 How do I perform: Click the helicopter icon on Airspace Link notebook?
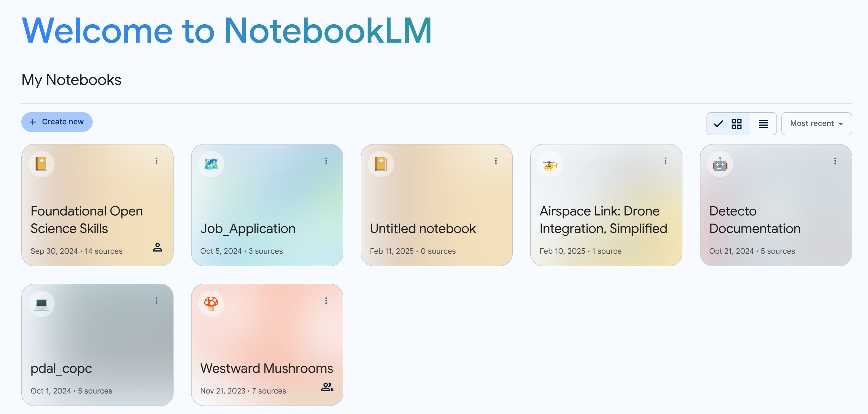click(550, 164)
